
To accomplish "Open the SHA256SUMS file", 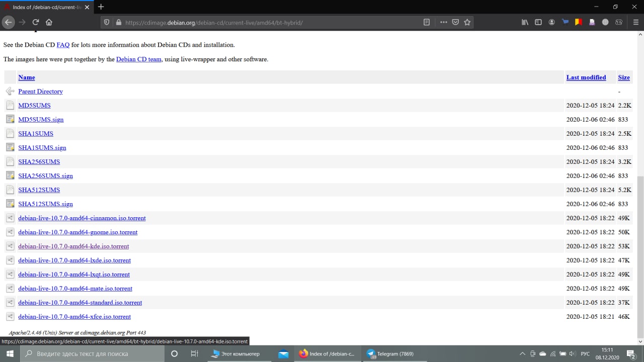I will 39,162.
